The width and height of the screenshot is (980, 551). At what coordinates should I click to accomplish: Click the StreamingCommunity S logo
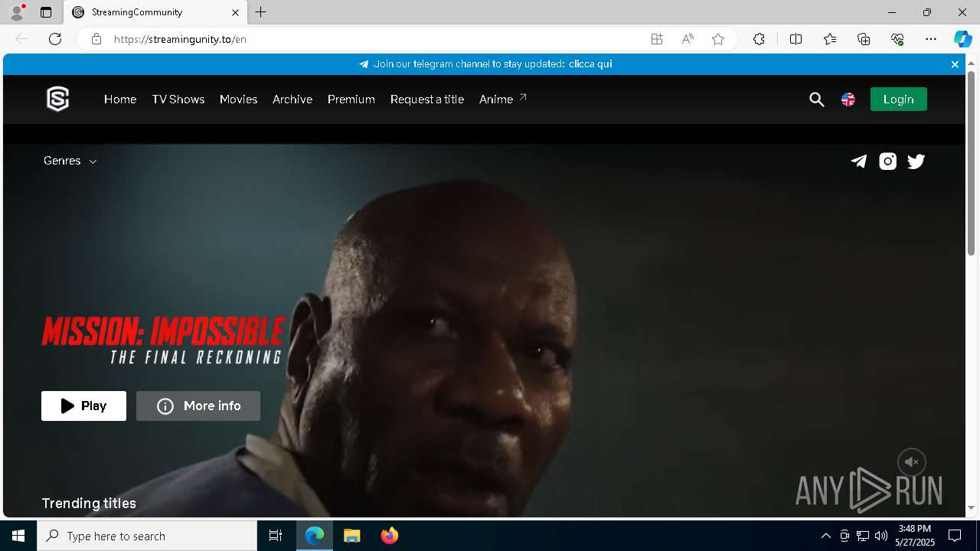pos(57,99)
